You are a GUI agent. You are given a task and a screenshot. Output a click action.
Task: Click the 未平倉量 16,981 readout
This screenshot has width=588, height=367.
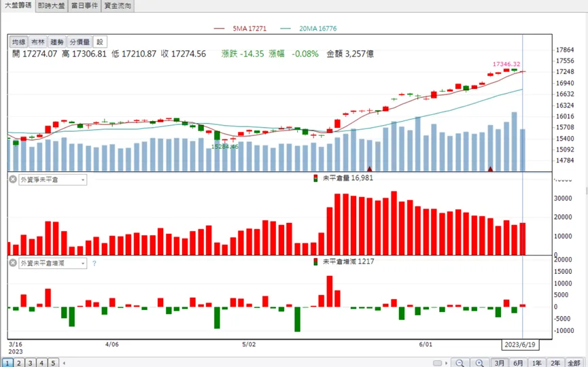pos(348,178)
